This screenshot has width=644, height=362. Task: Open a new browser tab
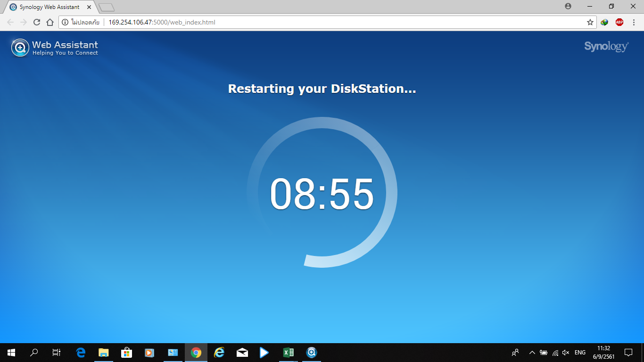[107, 7]
